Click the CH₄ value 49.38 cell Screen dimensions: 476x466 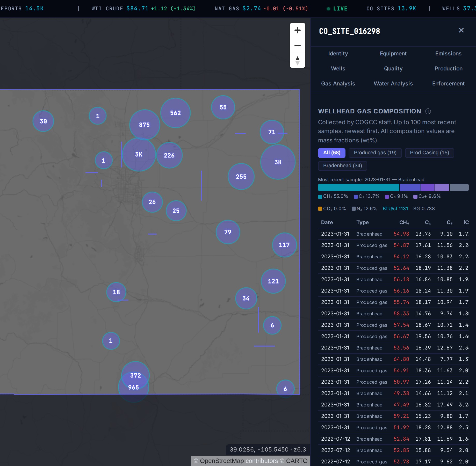click(x=401, y=394)
